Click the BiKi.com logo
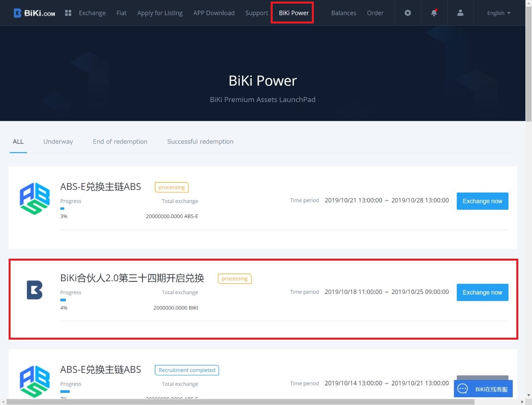Screen dimensions: 532x405 [x=34, y=13]
